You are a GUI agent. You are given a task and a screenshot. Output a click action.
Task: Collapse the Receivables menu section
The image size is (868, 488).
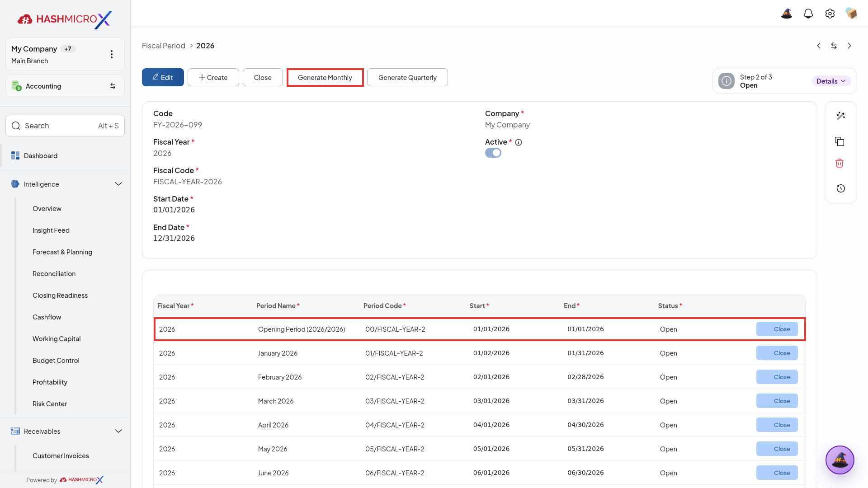(118, 431)
